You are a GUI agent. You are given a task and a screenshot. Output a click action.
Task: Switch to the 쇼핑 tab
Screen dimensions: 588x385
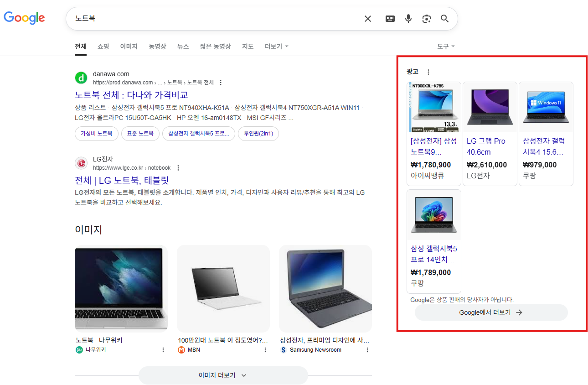(x=103, y=47)
